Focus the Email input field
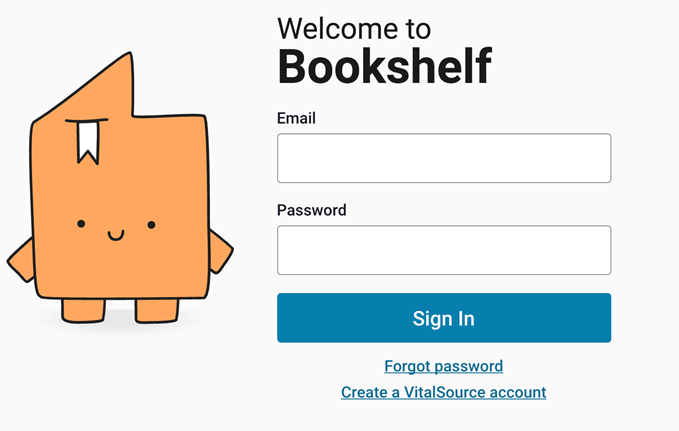679x431 pixels. pos(443,158)
